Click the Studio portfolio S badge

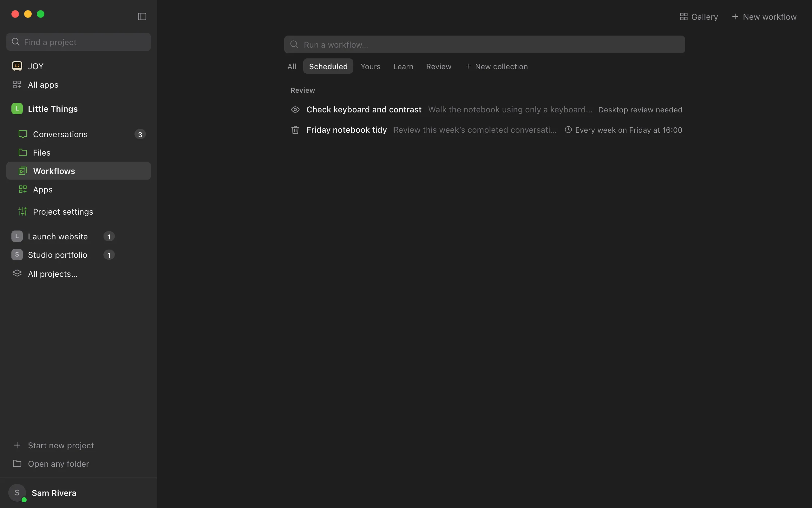pyautogui.click(x=17, y=255)
